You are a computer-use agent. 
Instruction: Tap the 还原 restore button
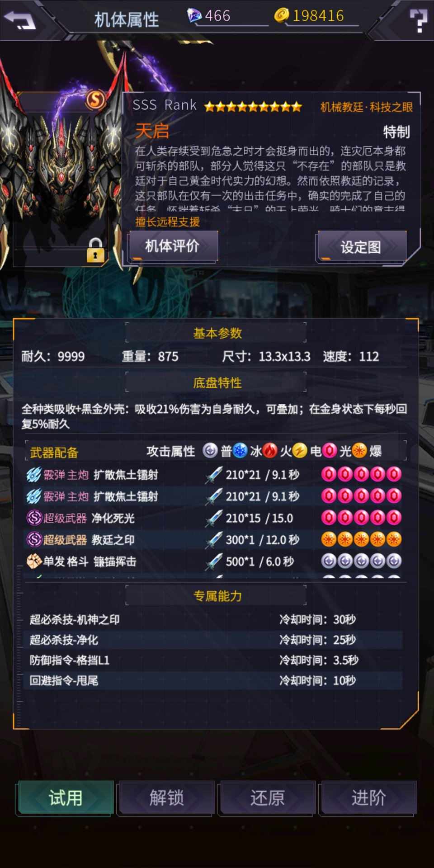tap(268, 798)
